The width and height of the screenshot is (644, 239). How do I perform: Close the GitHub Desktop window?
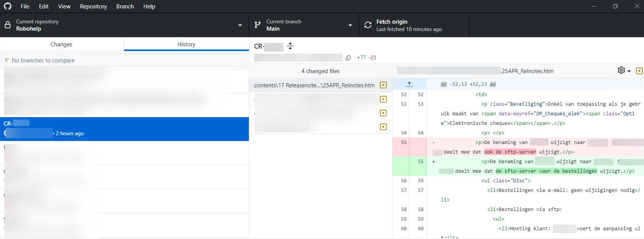[x=637, y=6]
